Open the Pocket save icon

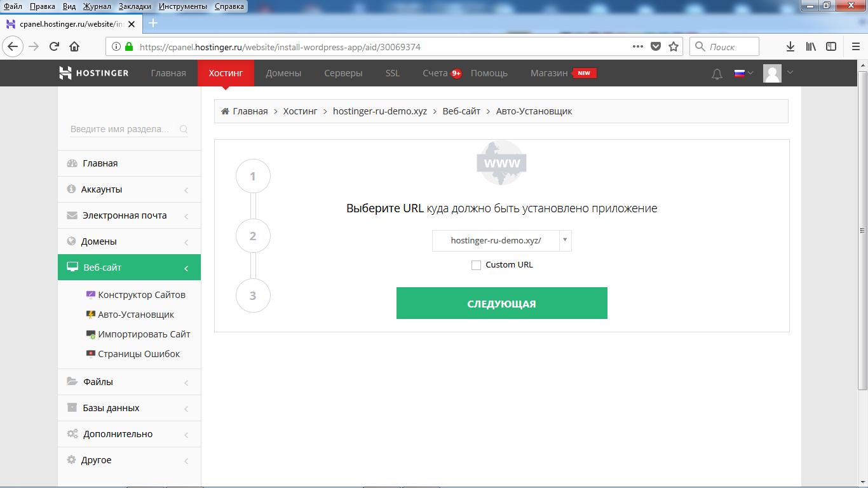point(656,46)
